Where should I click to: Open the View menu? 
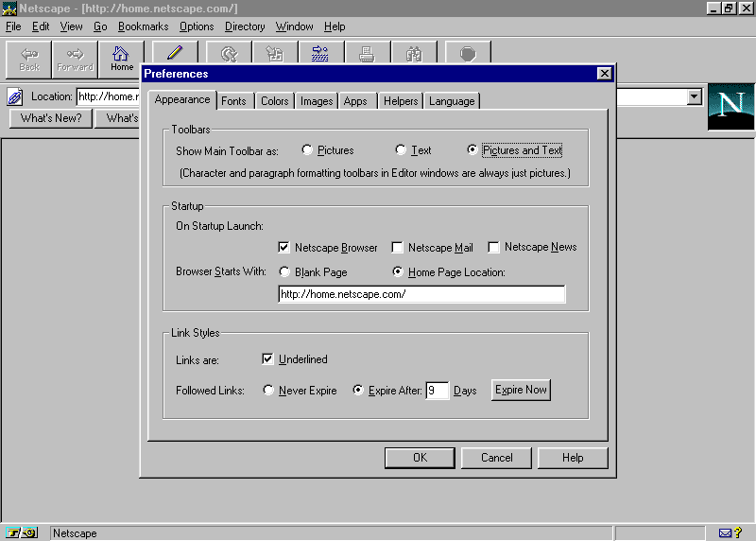point(72,26)
